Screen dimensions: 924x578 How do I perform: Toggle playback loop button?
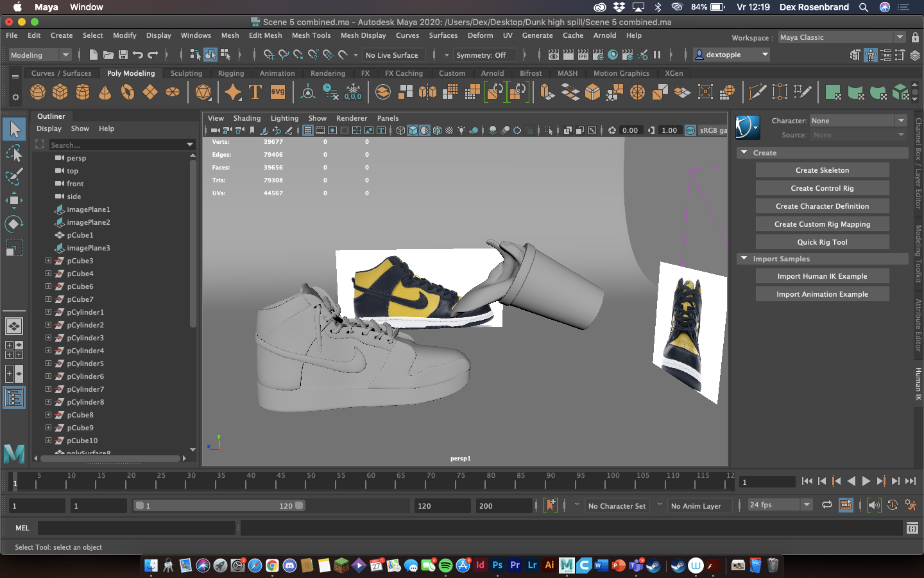click(827, 505)
